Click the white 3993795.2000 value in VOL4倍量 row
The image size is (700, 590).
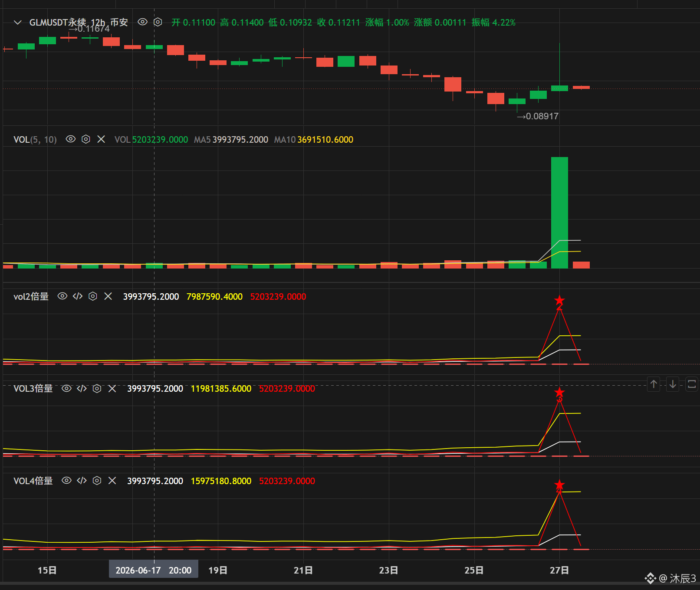(x=155, y=481)
